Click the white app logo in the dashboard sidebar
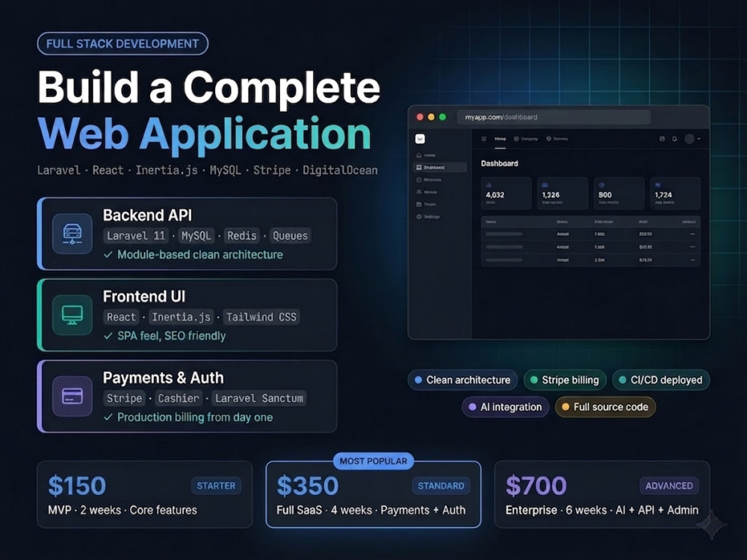747x560 pixels. pos(420,139)
